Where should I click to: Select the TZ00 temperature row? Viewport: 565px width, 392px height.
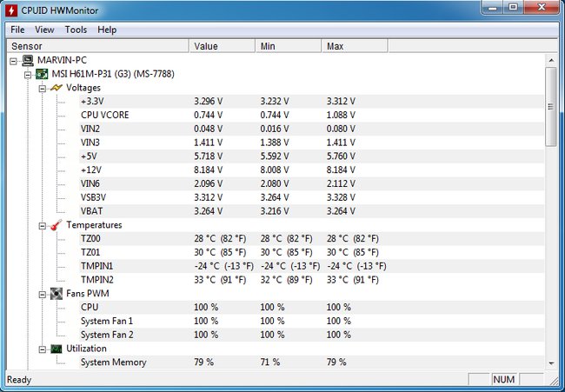[x=311, y=238]
